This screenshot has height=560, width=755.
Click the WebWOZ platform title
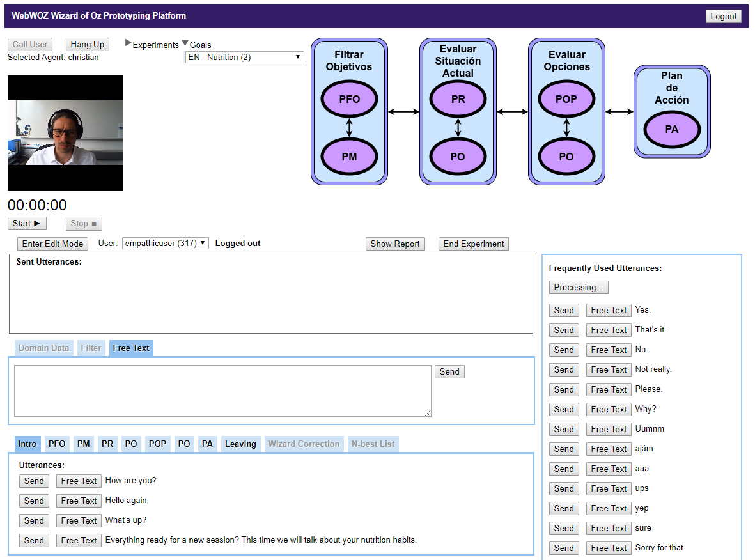(98, 15)
